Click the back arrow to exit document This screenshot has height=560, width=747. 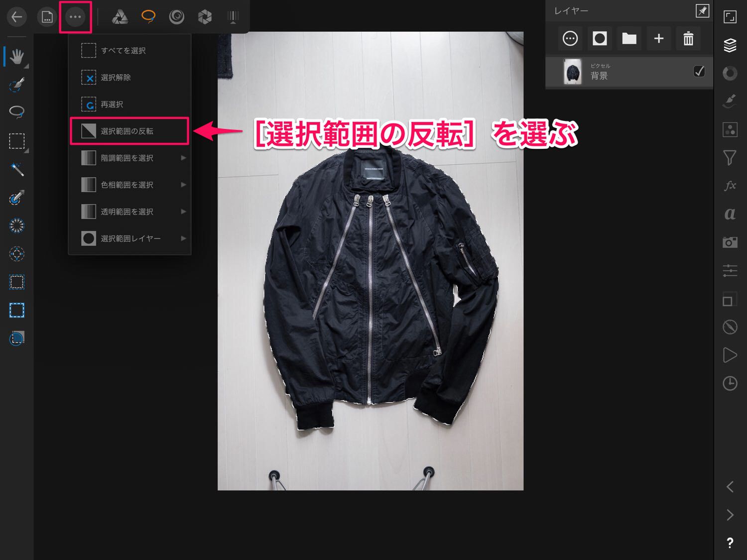point(17,17)
